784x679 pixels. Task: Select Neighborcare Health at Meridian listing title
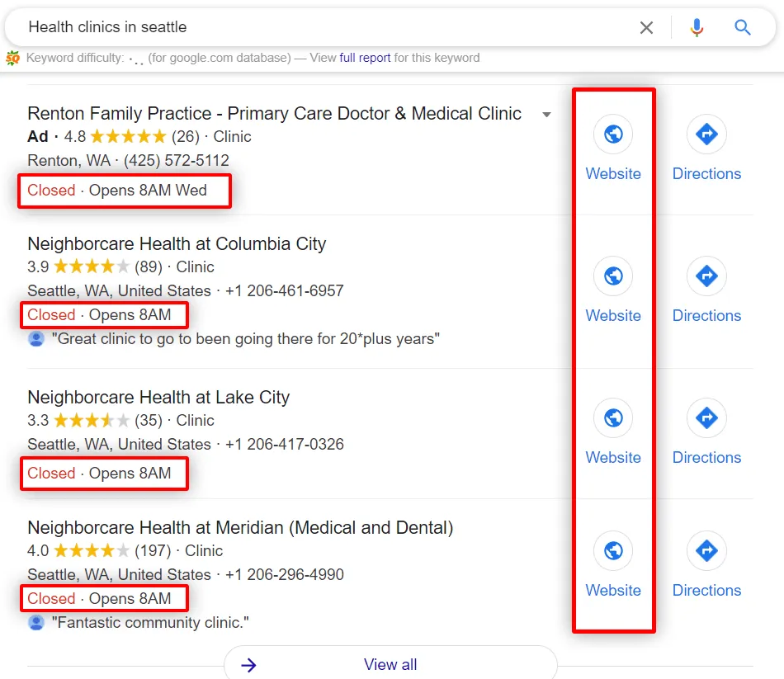[240, 528]
